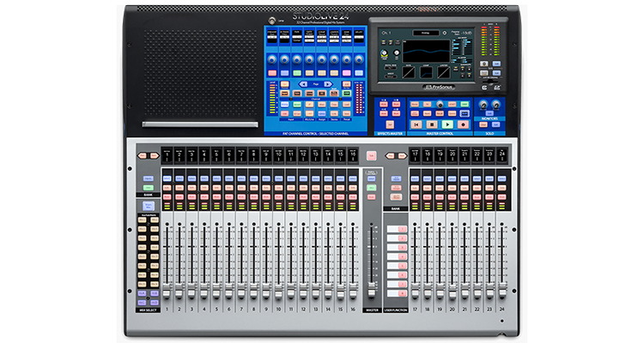The width and height of the screenshot is (644, 343).
Task: Tap the Comp graph thumbnail on touchscreen
Action: [x=426, y=72]
